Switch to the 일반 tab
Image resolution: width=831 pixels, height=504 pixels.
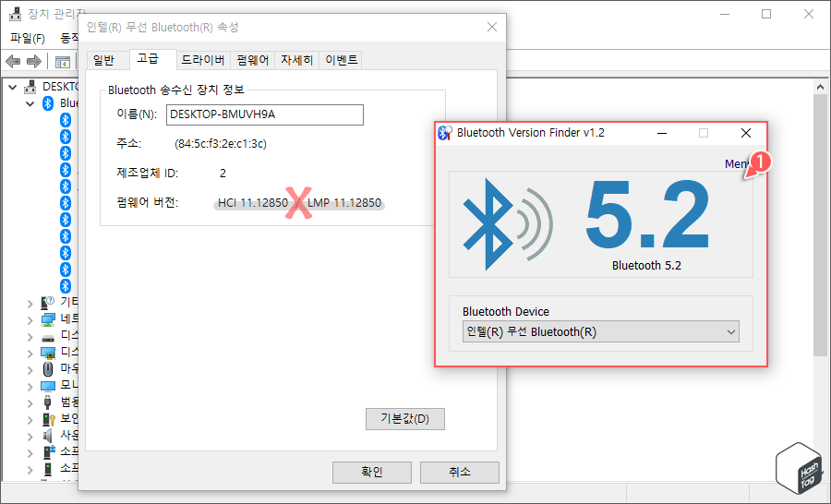tap(103, 60)
